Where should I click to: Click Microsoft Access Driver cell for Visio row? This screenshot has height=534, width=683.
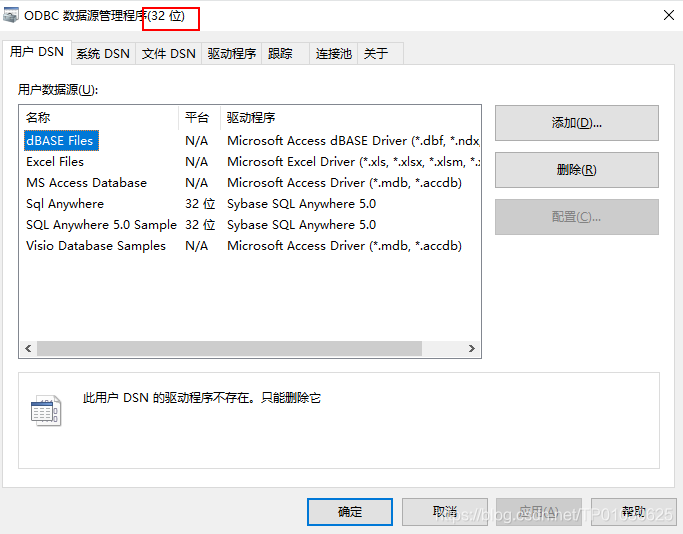(344, 246)
